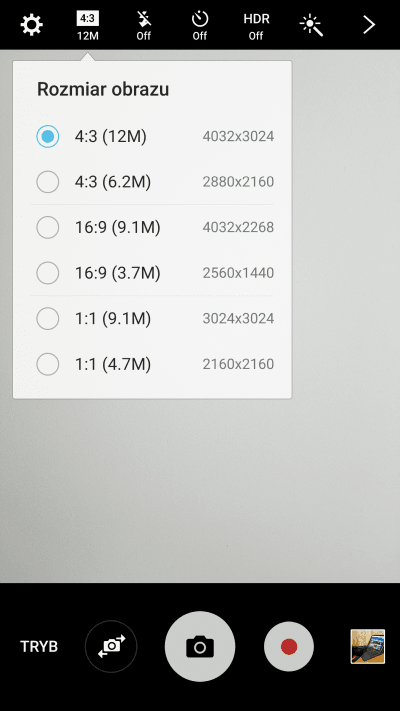Image resolution: width=400 pixels, height=711 pixels.
Task: Start video recording with red button
Action: 289,646
